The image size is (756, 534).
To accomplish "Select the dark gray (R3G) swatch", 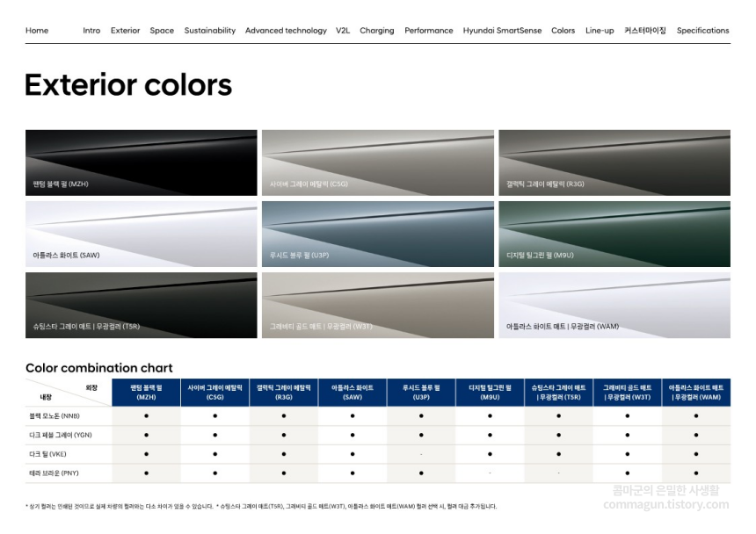I will (x=614, y=162).
